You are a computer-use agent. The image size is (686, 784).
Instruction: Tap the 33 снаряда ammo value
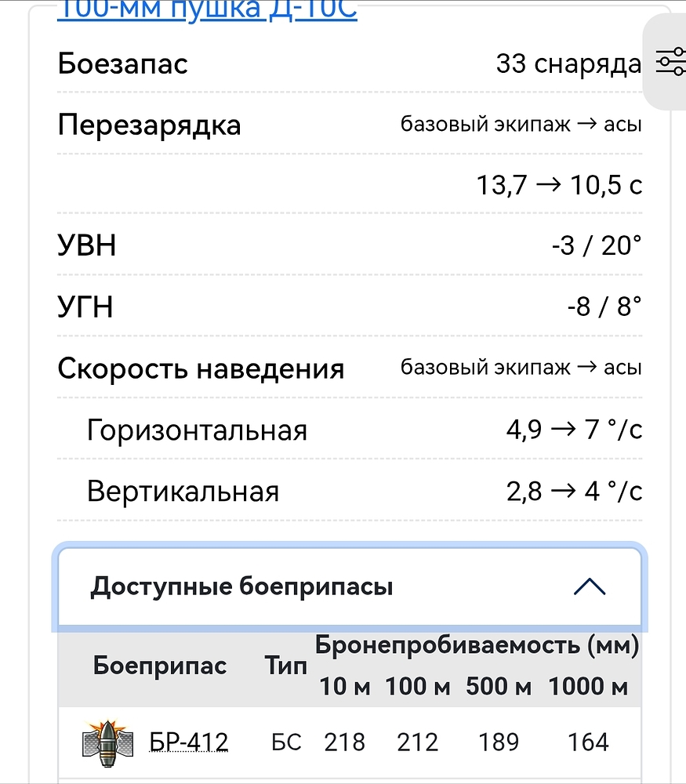pyautogui.click(x=568, y=64)
